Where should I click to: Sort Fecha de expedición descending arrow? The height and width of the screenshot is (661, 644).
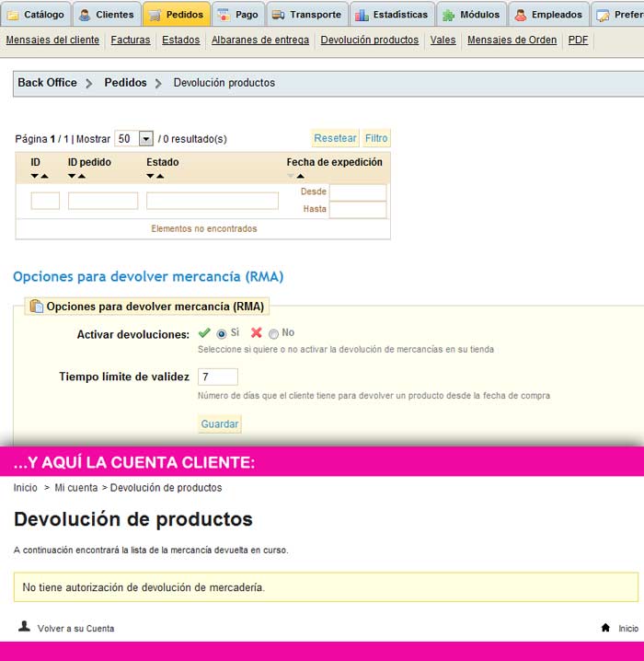click(291, 176)
